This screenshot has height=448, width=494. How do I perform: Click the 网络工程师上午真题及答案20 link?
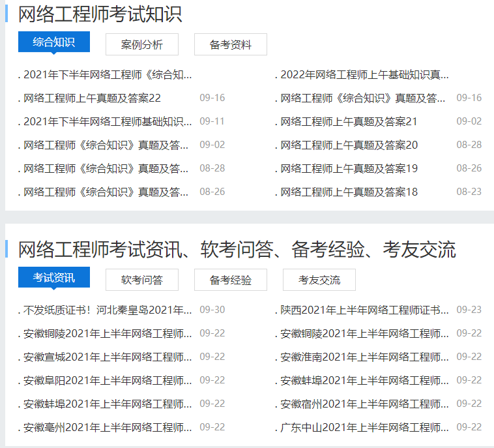(x=349, y=145)
